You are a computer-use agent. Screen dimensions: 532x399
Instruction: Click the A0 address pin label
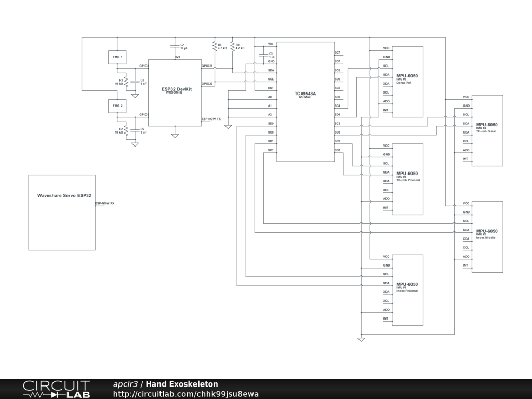[270, 97]
